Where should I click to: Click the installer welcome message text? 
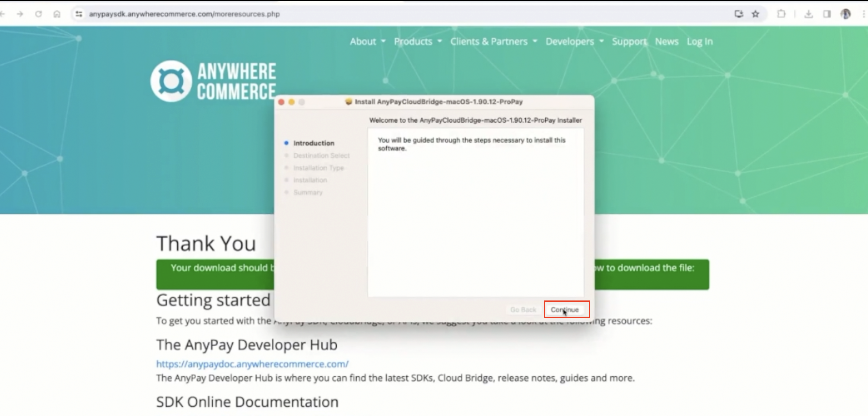tap(472, 144)
